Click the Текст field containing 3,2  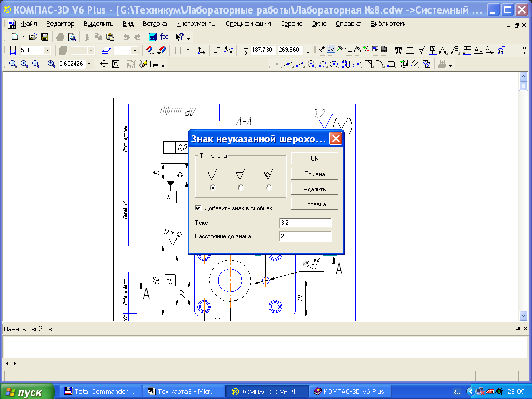pos(305,222)
